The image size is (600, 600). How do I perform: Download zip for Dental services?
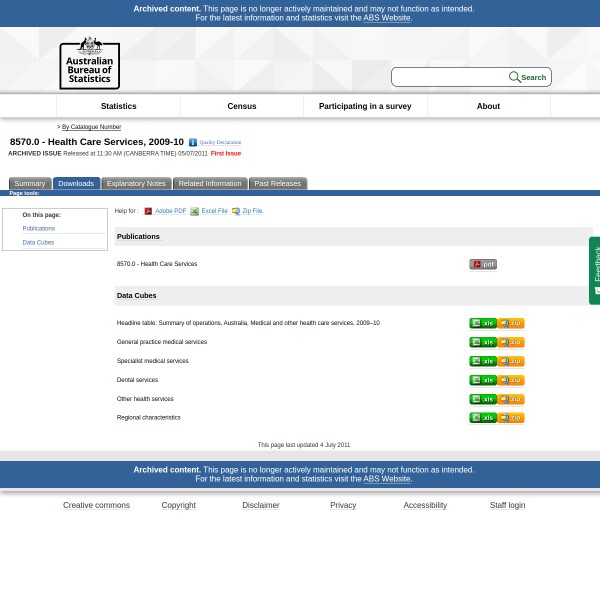511,380
